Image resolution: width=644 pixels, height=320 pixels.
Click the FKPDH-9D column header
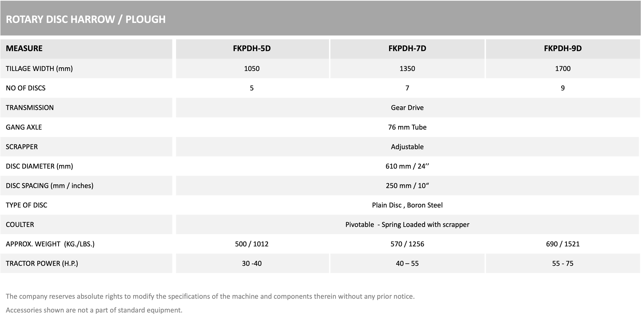pos(563,48)
